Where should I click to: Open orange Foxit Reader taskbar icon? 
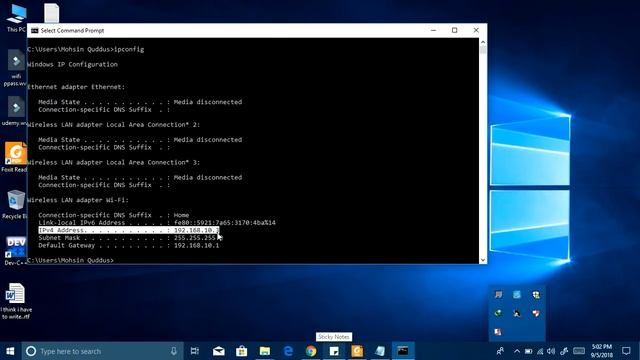click(x=357, y=351)
